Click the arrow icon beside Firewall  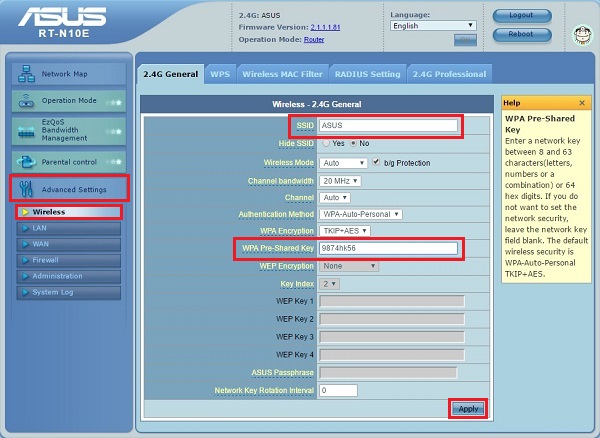point(25,260)
